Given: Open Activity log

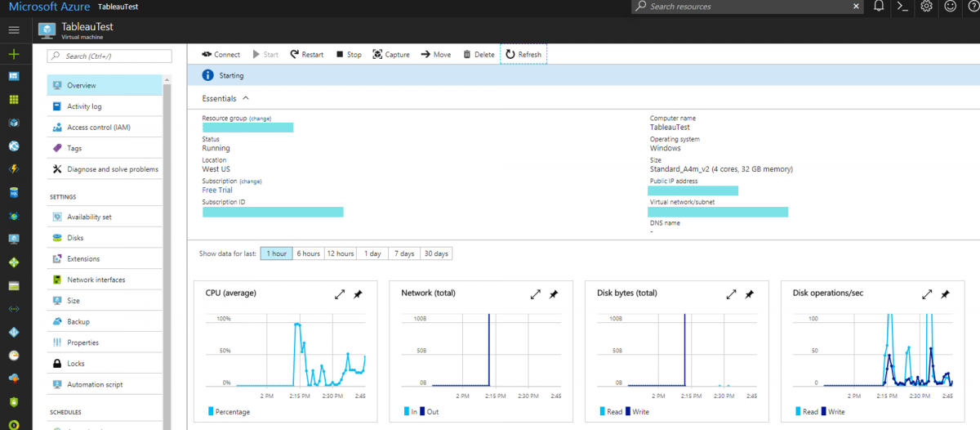Looking at the screenshot, I should coord(105,106).
